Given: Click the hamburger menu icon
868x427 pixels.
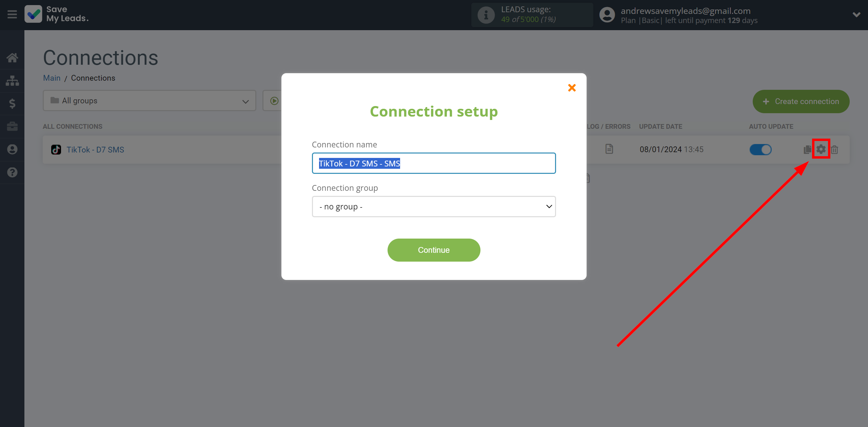Looking at the screenshot, I should [12, 14].
